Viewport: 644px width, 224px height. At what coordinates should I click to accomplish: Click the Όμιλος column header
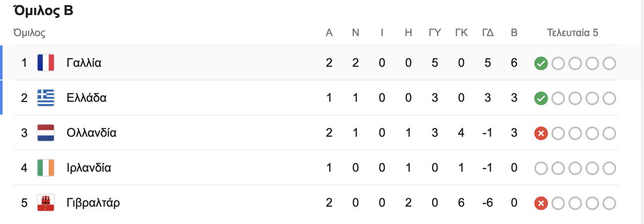[29, 33]
